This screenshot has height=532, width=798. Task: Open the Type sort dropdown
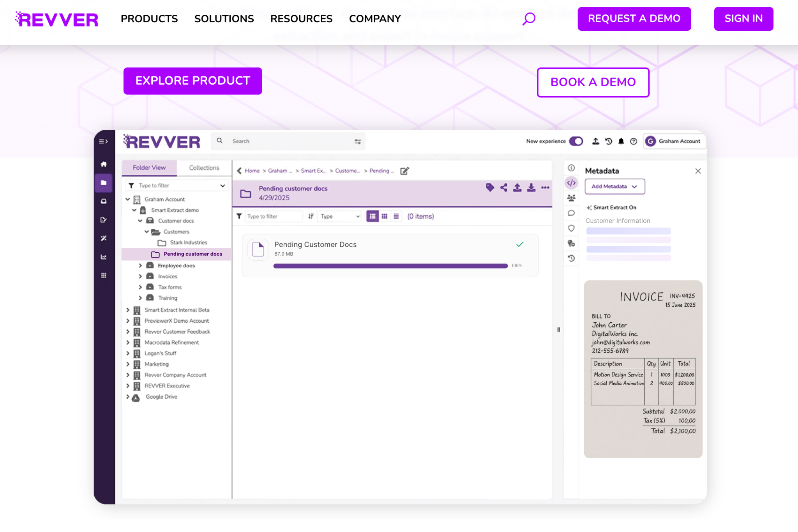(x=339, y=216)
